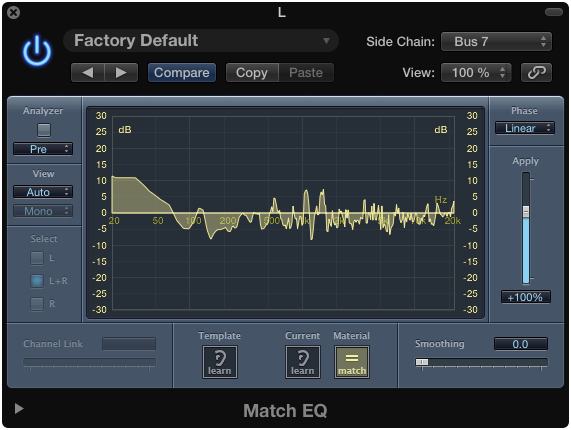Screen dimensions: 571x430
Task: Toggle the plugin power button
Action: [37, 51]
